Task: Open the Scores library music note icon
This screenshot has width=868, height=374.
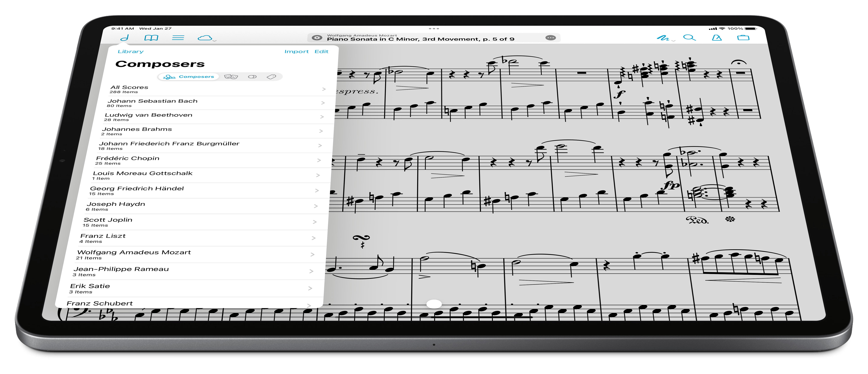Action: coord(125,38)
